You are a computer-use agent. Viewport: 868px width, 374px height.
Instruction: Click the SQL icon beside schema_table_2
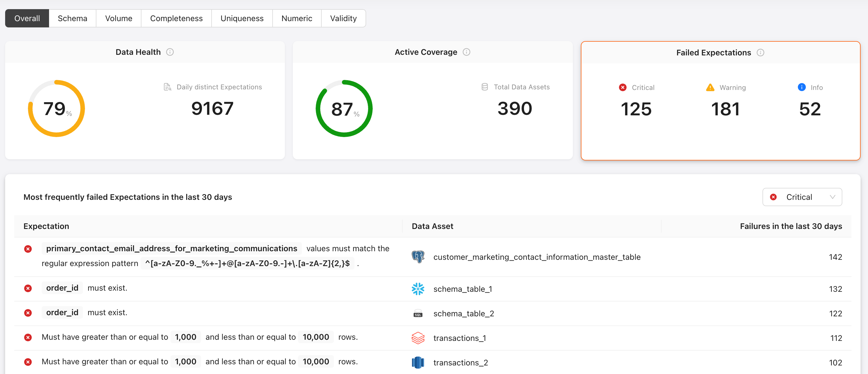coord(418,314)
